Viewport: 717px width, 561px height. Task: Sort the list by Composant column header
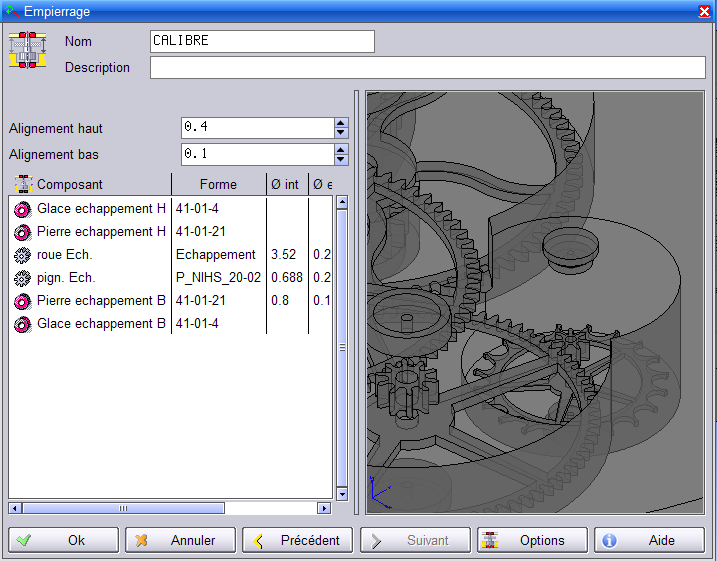coord(90,184)
